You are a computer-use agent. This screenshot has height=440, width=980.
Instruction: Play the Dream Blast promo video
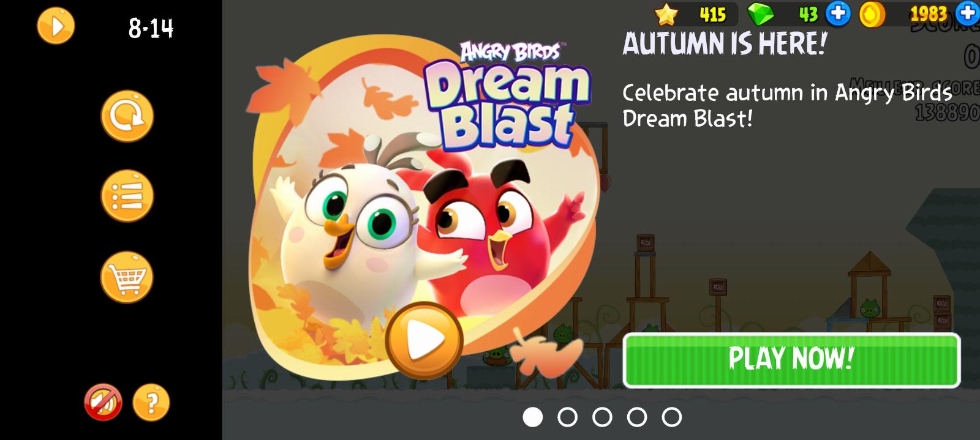(424, 340)
